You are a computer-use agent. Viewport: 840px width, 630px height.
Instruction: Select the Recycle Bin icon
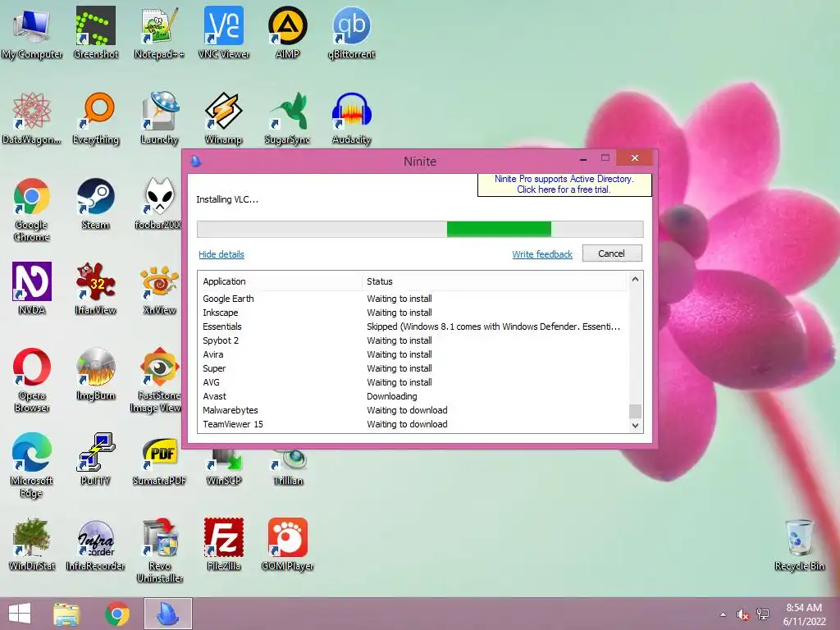pyautogui.click(x=799, y=545)
